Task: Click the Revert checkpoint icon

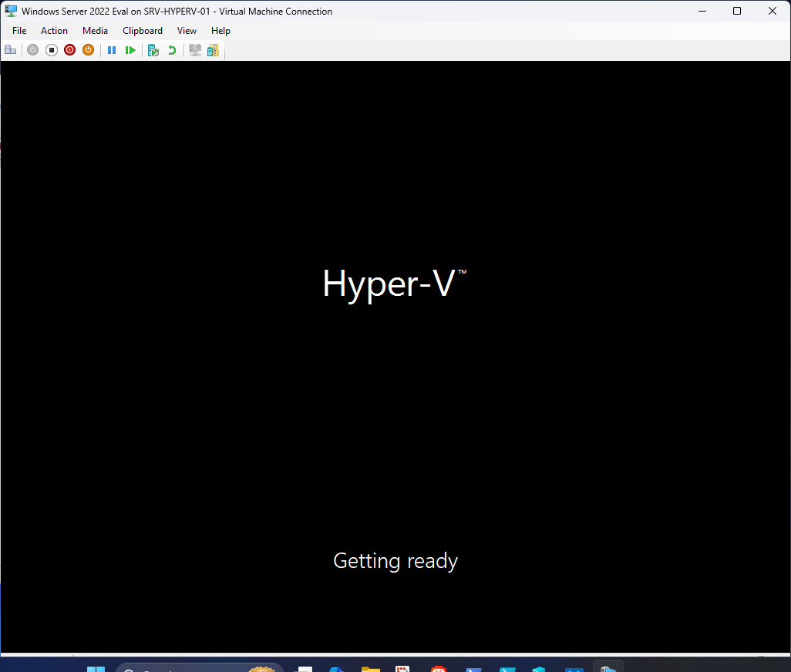Action: [171, 49]
